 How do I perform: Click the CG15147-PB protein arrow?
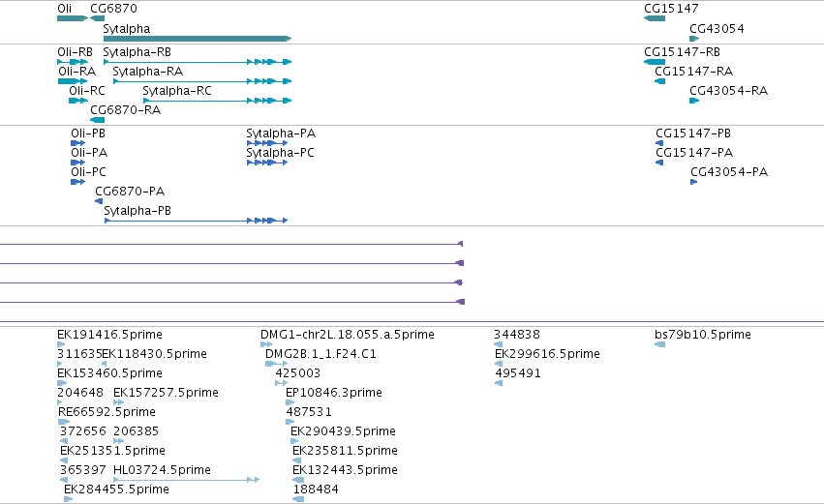point(659,143)
